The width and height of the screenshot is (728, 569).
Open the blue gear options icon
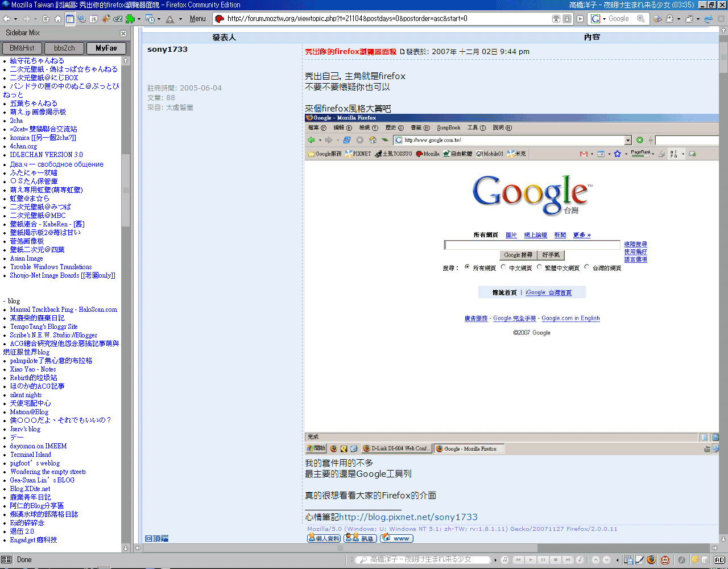pyautogui.click(x=82, y=19)
